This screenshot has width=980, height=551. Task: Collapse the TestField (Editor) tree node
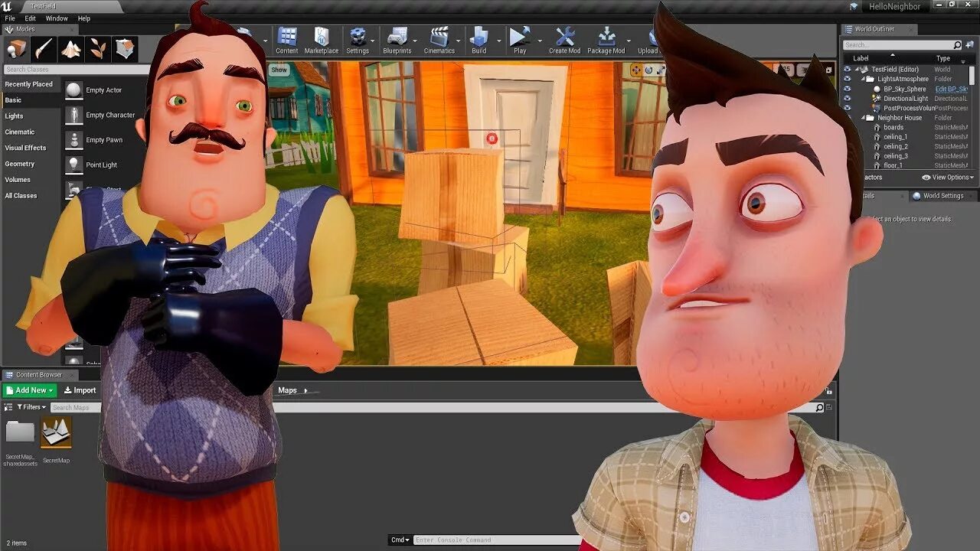(857, 70)
